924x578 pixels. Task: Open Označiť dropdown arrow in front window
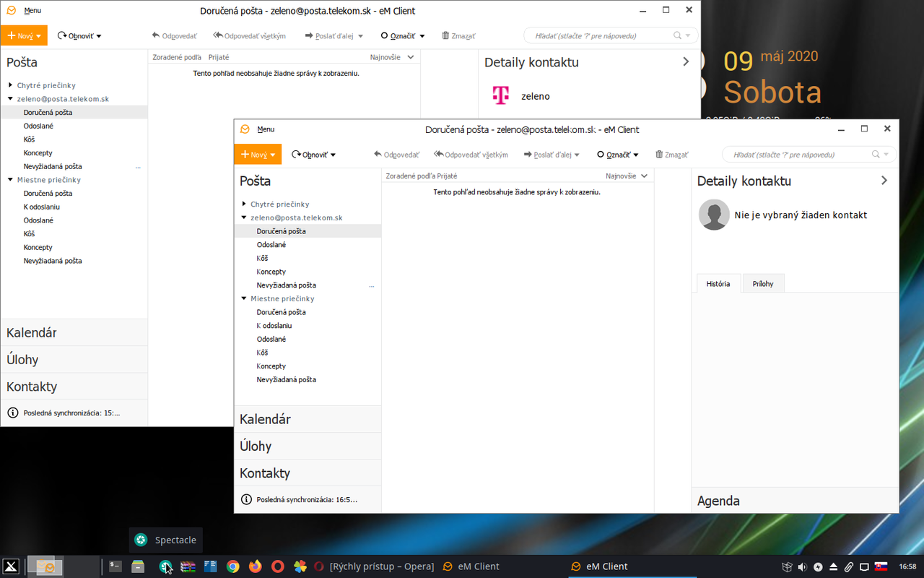(636, 155)
